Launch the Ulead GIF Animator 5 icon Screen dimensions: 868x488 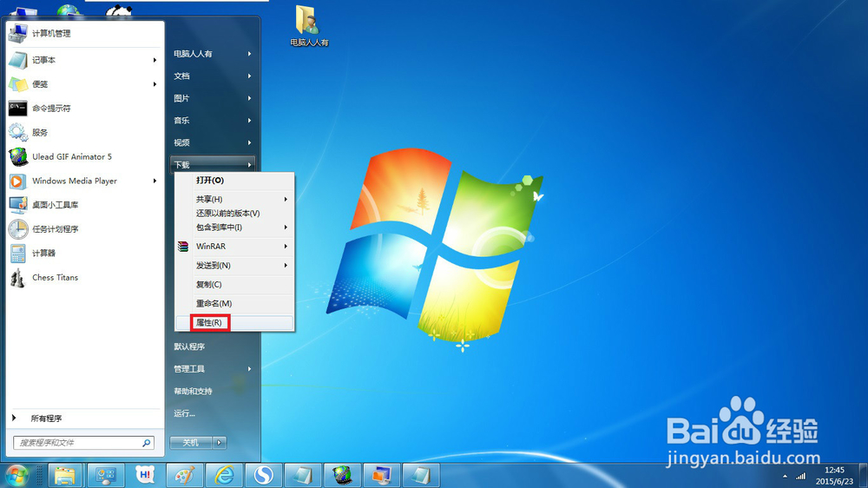point(17,157)
